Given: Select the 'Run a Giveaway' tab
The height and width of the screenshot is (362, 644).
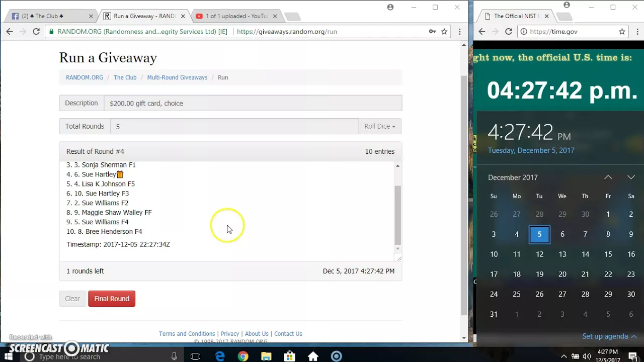Looking at the screenshot, I should tap(143, 16).
